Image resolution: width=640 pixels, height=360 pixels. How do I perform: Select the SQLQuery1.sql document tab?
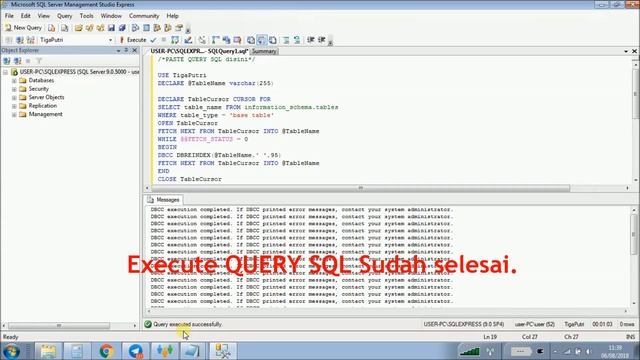point(199,51)
